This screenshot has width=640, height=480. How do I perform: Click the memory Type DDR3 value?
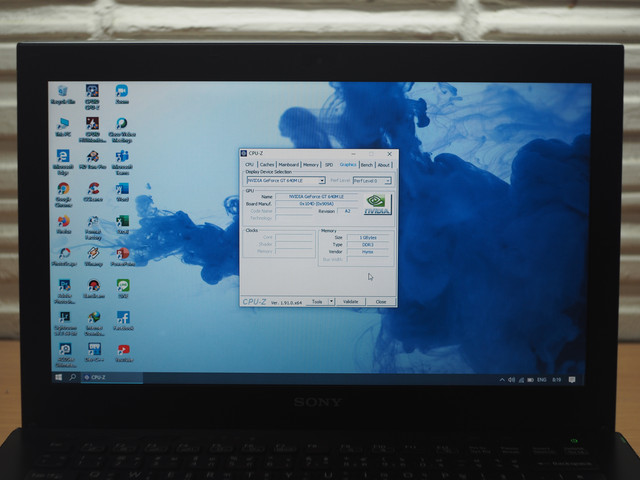(368, 244)
